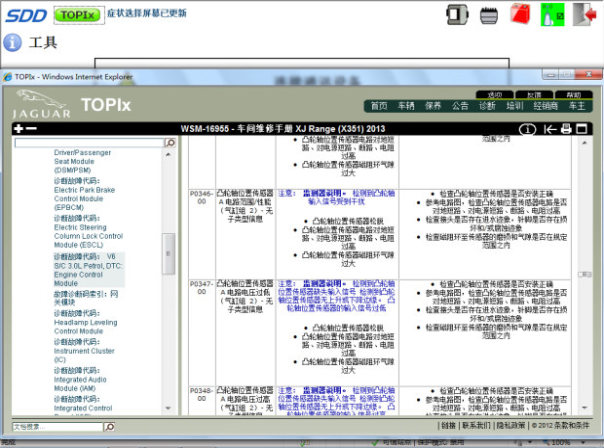Open the blue info Tools icon
This screenshot has height=448, width=604.
[12, 42]
